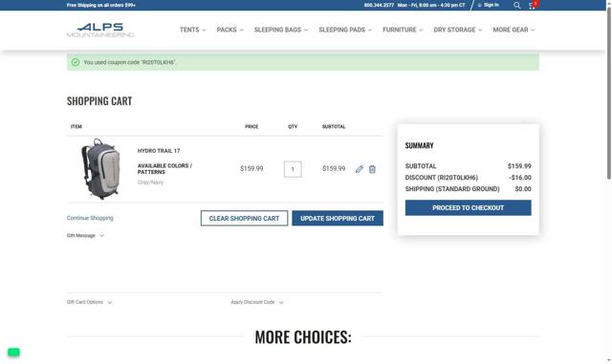Click the coupon success checkmark icon
This screenshot has width=612, height=364.
[76, 62]
